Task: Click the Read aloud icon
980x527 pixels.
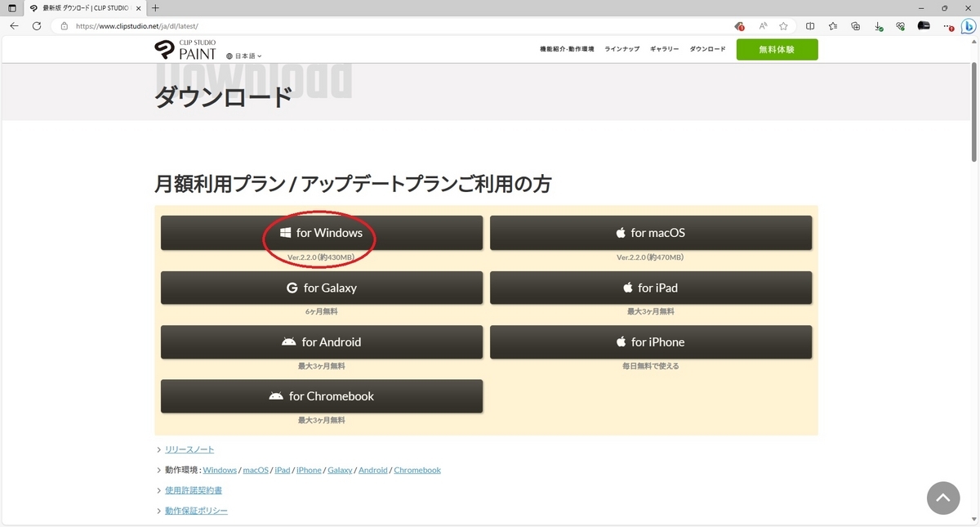Action: (x=763, y=26)
